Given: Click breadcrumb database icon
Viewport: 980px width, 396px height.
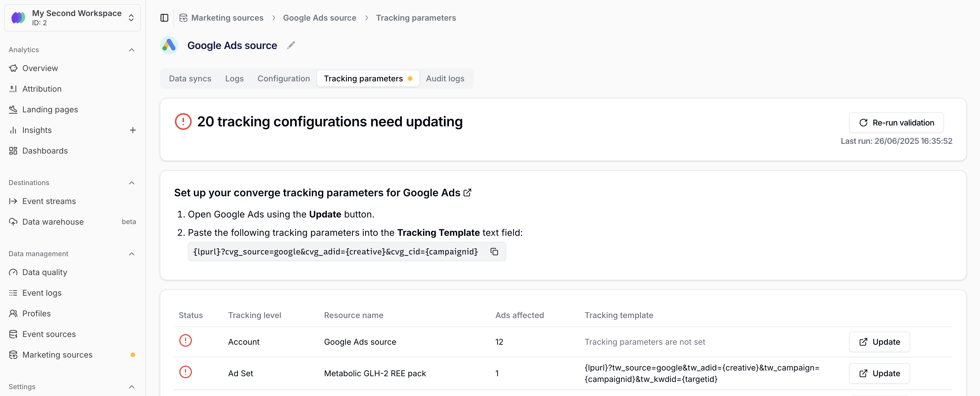Looking at the screenshot, I should click(183, 18).
